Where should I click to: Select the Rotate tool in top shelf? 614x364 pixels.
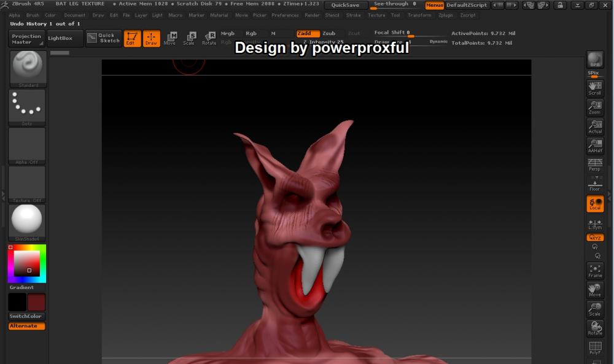(x=209, y=38)
